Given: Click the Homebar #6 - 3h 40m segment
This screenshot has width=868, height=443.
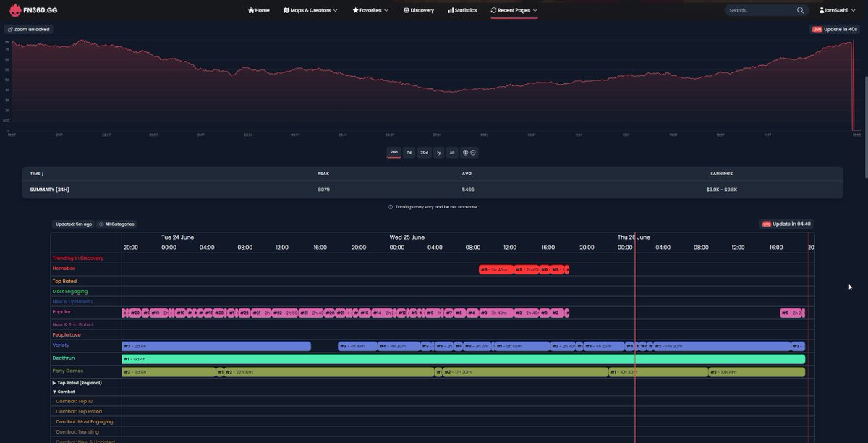Looking at the screenshot, I should click(495, 270).
